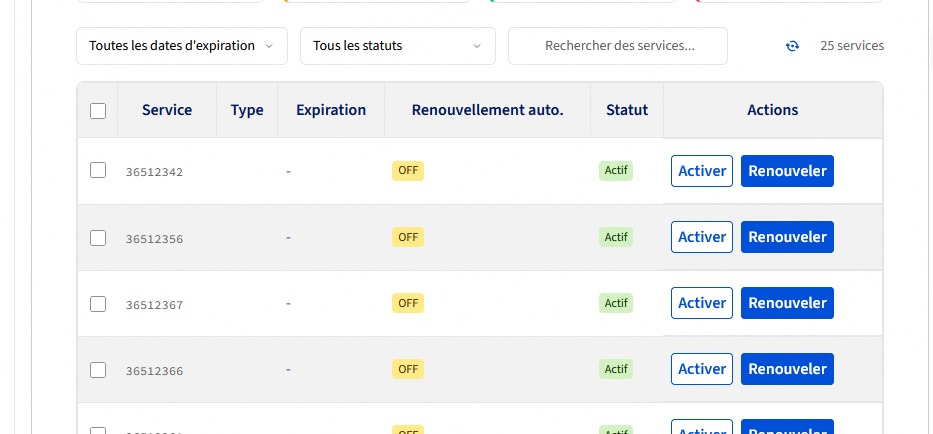Activate service 36512356

[702, 237]
